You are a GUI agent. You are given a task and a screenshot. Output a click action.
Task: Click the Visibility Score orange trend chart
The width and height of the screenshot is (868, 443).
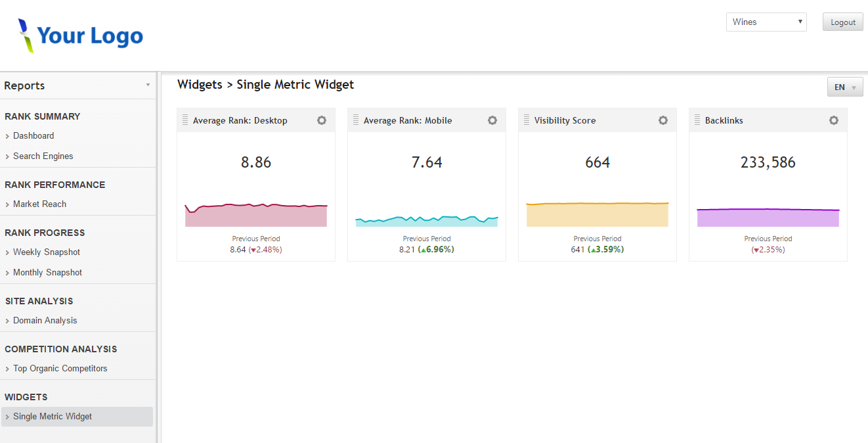click(x=597, y=215)
